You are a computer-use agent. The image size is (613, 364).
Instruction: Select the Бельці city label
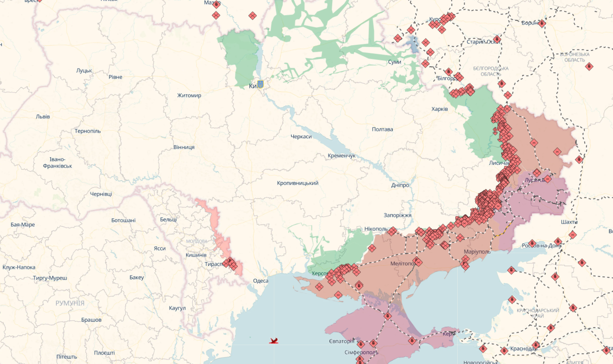click(x=168, y=219)
